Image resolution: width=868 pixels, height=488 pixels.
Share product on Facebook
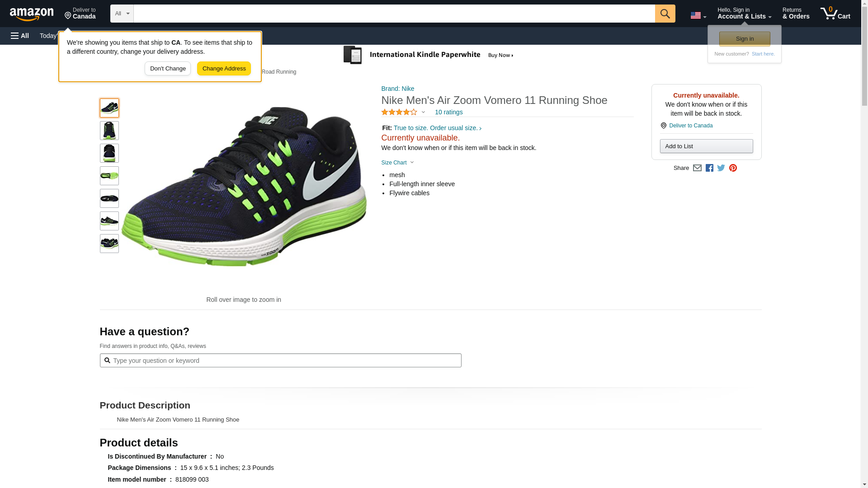click(x=709, y=168)
